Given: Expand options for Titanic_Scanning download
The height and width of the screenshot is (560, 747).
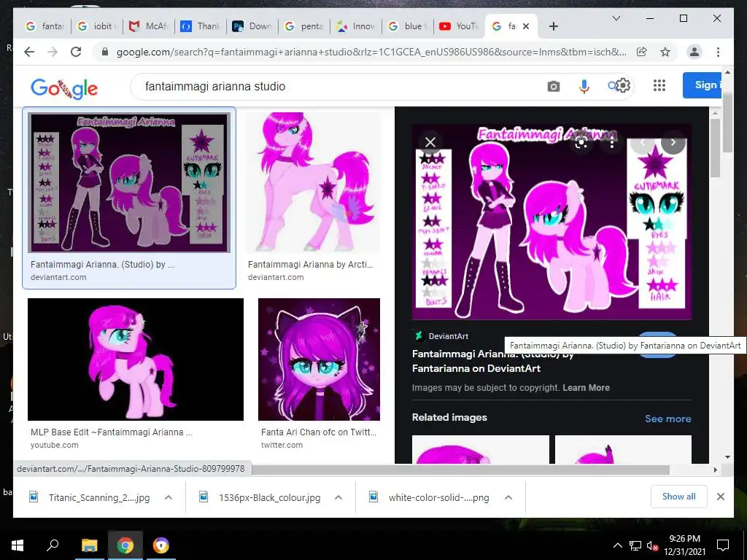Looking at the screenshot, I should tap(169, 497).
